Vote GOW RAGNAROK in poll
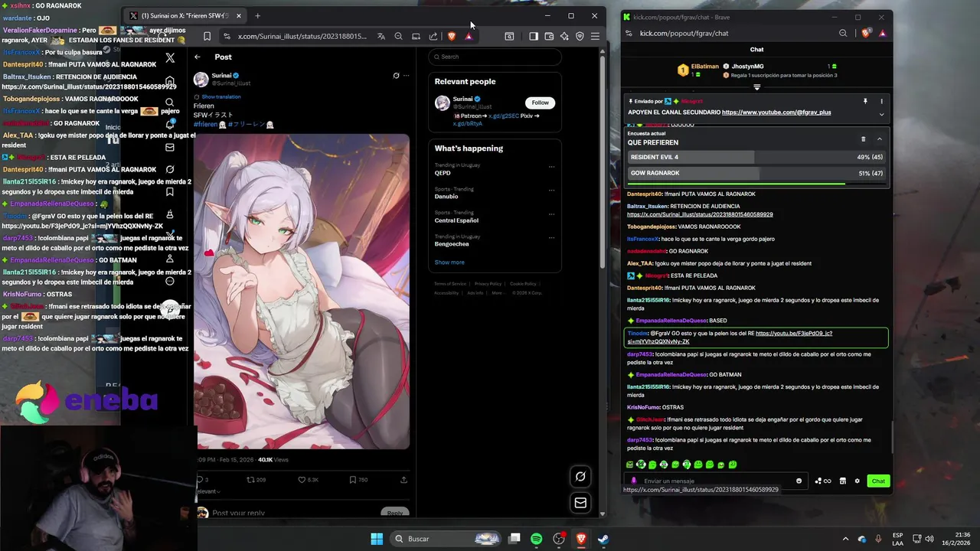This screenshot has width=980, height=551. pos(756,173)
